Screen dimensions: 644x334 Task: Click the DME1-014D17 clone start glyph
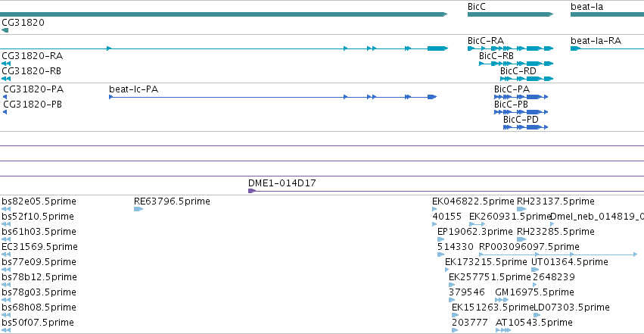coord(252,191)
